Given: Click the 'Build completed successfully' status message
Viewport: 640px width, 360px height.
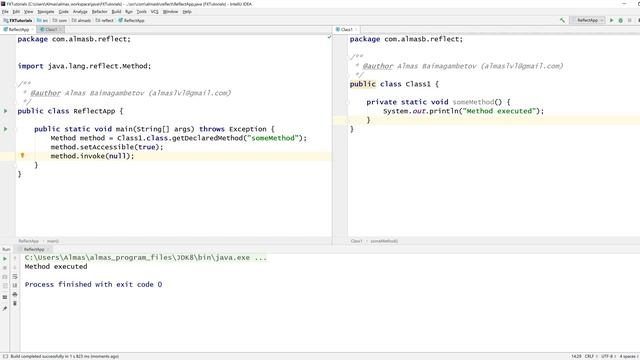Looking at the screenshot, I should click(64, 356).
